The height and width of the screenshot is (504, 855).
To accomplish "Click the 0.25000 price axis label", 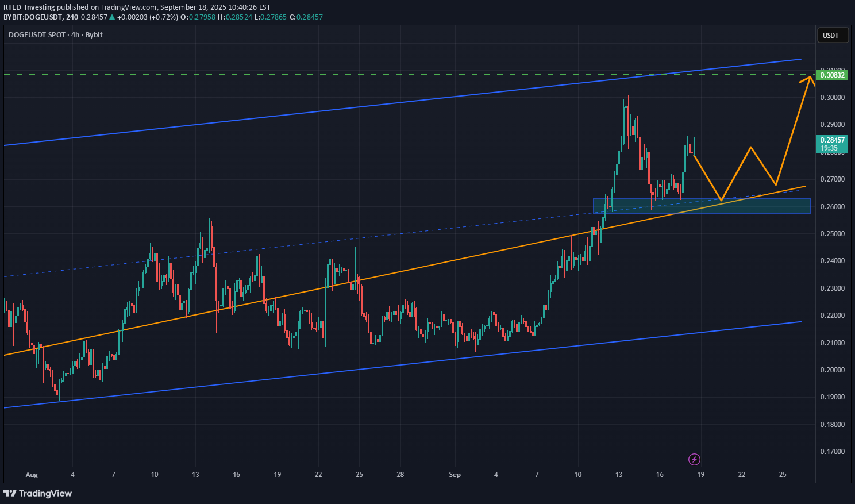I will [x=832, y=234].
